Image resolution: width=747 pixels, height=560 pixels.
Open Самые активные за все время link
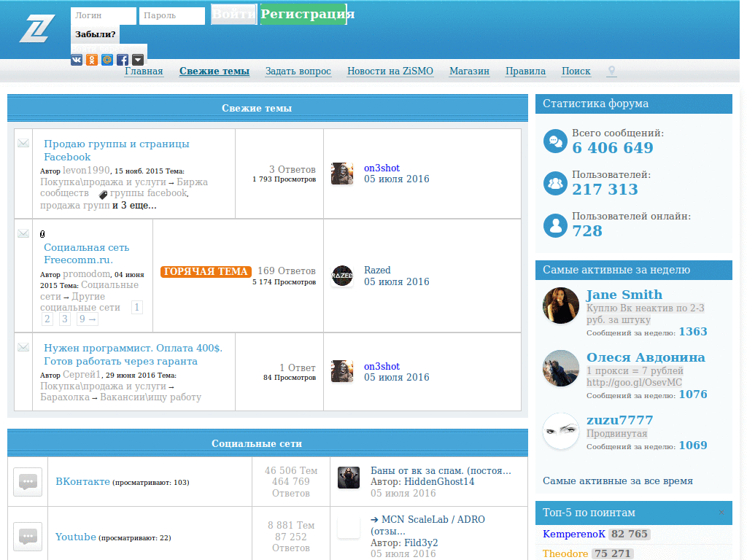click(x=617, y=481)
